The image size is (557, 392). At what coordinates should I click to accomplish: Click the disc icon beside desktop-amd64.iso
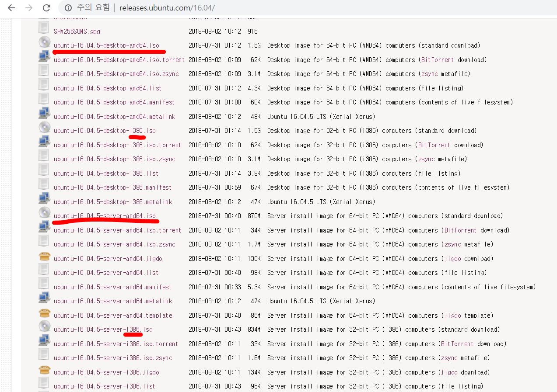coord(44,42)
